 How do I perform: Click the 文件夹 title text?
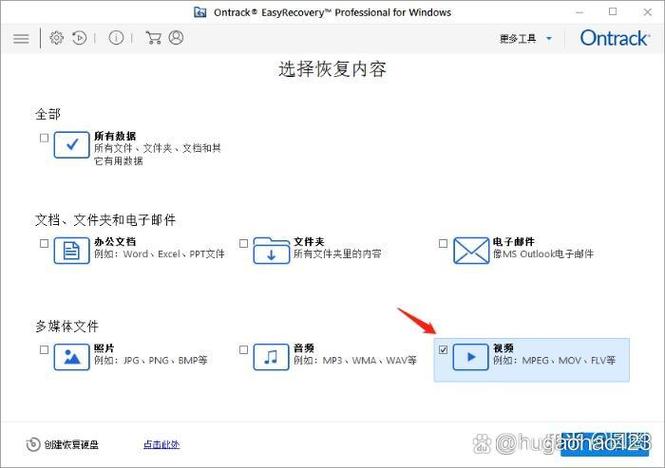pyautogui.click(x=309, y=241)
